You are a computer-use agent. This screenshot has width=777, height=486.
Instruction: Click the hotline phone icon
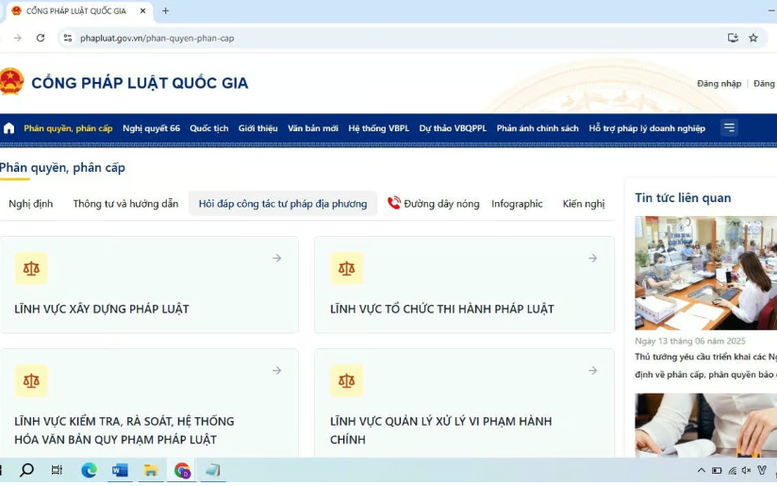[394, 203]
